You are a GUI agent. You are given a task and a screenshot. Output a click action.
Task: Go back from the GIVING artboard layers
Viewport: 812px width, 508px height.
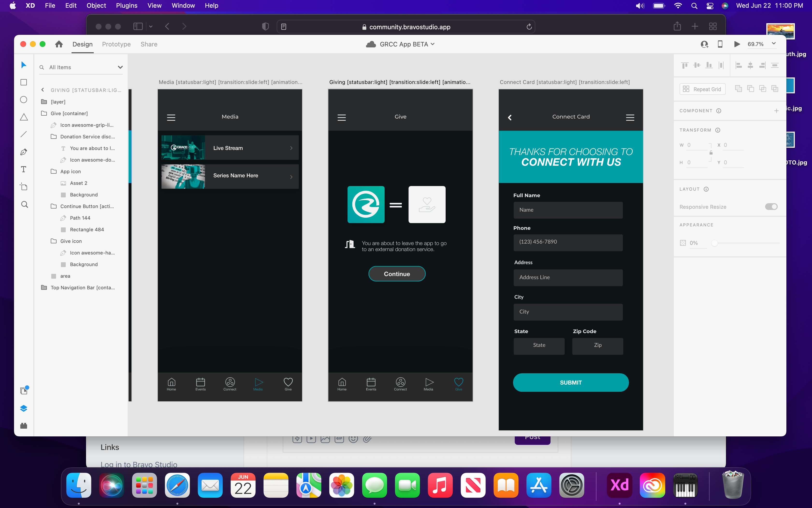[43, 90]
